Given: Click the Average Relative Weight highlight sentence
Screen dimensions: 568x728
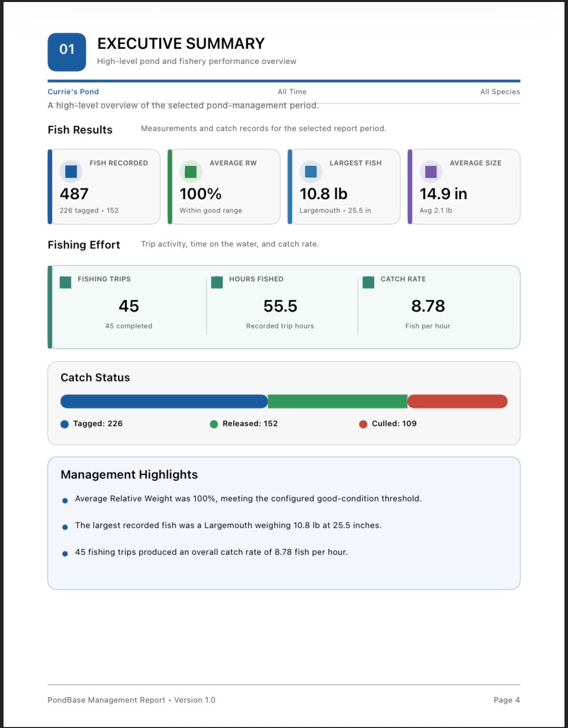Looking at the screenshot, I should click(x=248, y=499).
